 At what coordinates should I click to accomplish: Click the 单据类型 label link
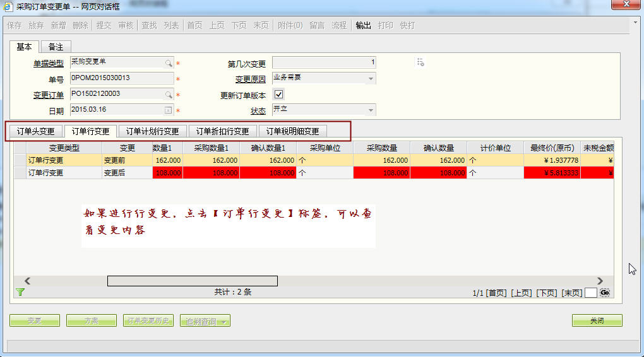(49, 64)
